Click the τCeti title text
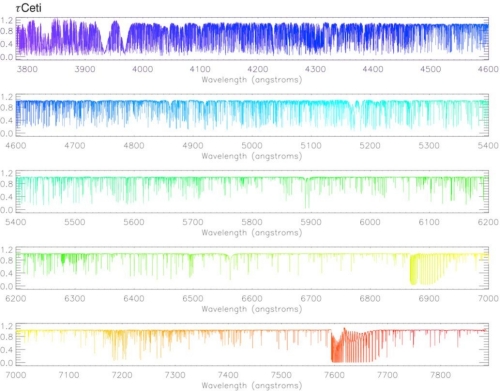Image resolution: width=500 pixels, height=391 pixels. point(29,8)
